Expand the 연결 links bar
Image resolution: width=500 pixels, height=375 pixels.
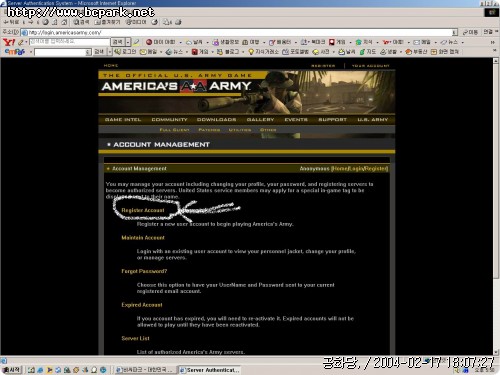[490, 32]
